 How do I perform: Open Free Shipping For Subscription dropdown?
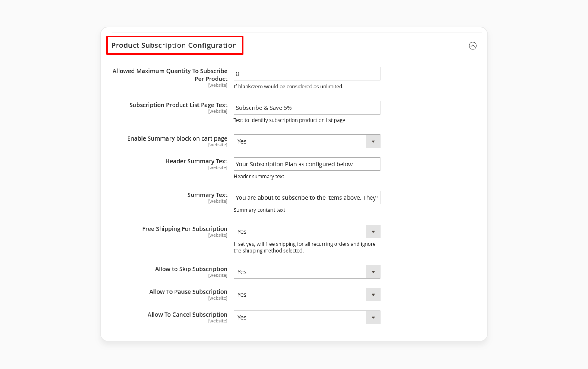[x=307, y=232]
